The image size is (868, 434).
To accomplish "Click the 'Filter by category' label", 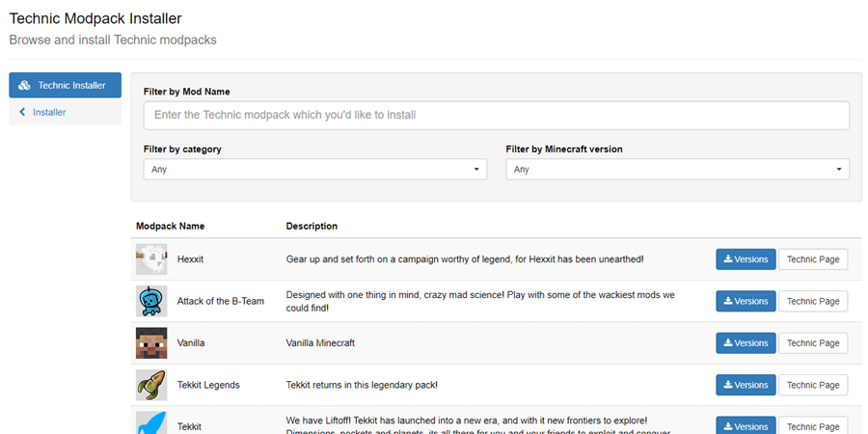I will pos(182,149).
